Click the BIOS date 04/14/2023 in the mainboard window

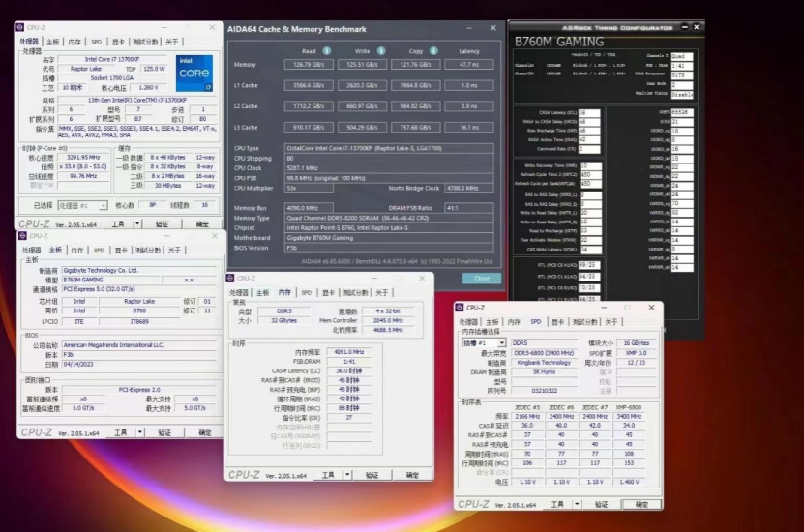point(139,364)
